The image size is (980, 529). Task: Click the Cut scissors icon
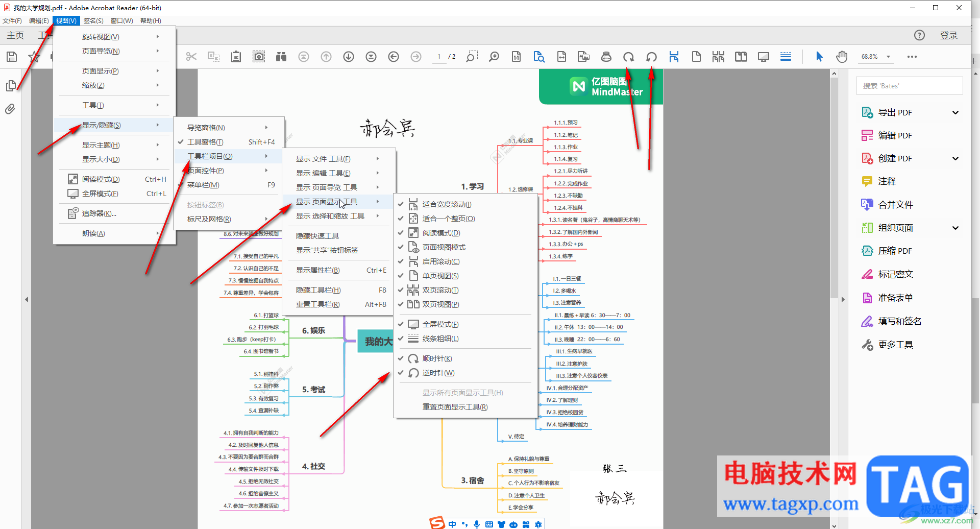click(x=191, y=57)
